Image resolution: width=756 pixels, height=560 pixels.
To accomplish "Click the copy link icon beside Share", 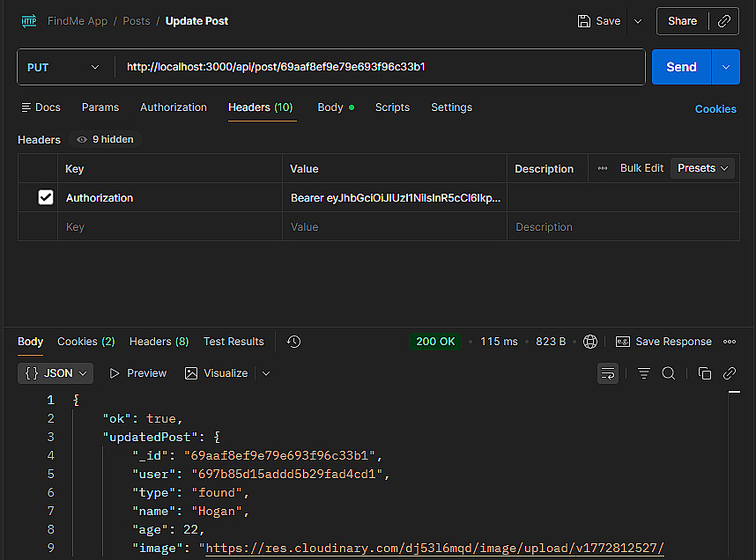I will click(724, 21).
